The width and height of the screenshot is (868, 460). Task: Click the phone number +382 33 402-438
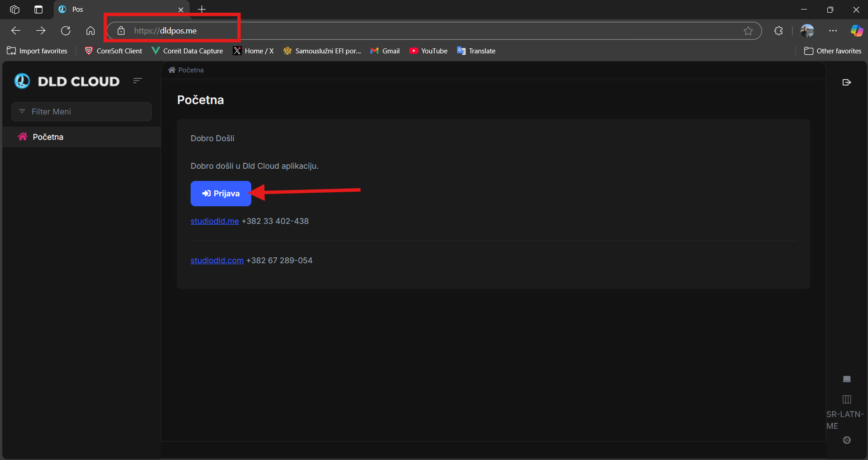[x=275, y=221]
